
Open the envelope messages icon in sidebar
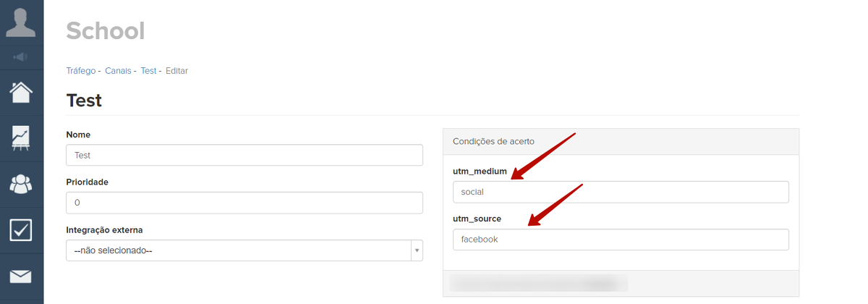tap(21, 276)
